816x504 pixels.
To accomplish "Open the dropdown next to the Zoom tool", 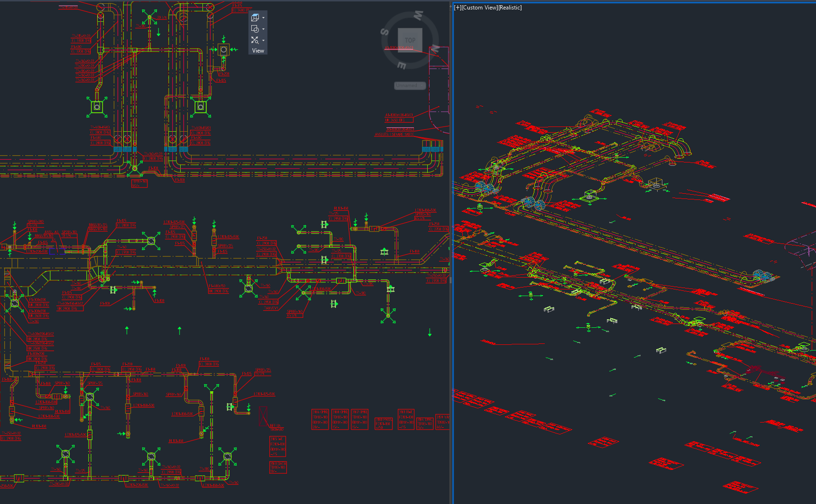I will [263, 40].
